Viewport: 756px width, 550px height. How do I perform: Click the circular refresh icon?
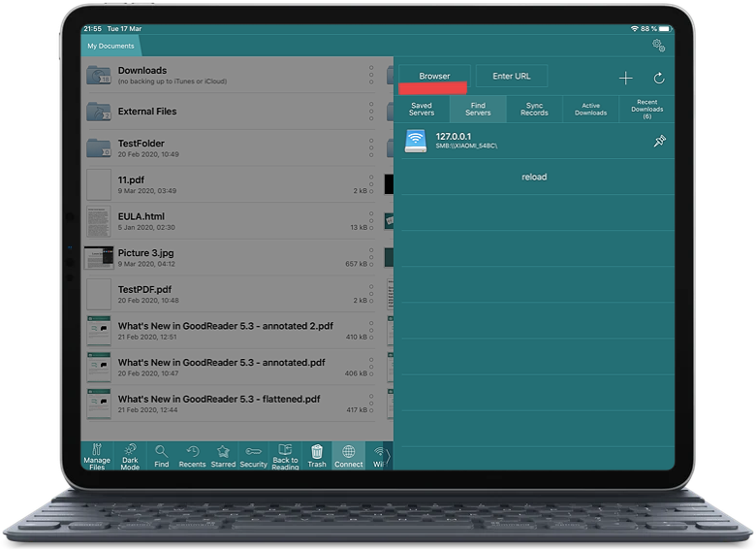(659, 79)
